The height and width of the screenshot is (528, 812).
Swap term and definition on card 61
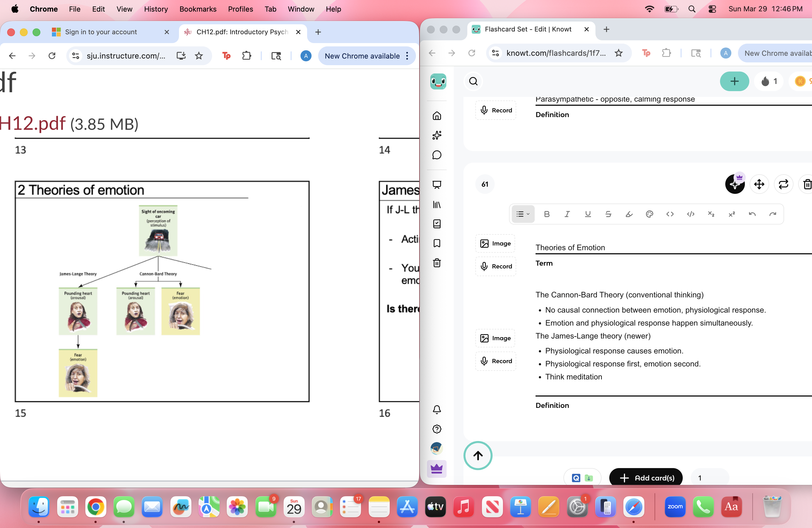pyautogui.click(x=783, y=184)
